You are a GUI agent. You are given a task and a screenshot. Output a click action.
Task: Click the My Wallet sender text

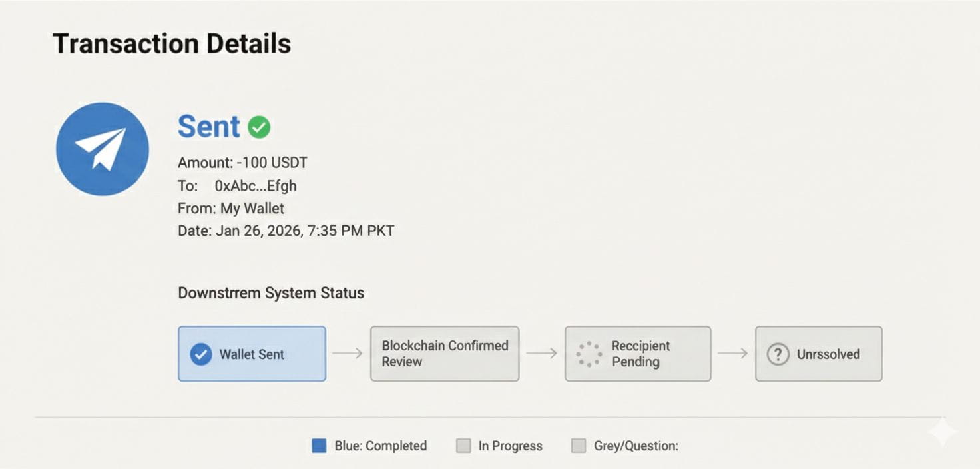[x=252, y=209]
